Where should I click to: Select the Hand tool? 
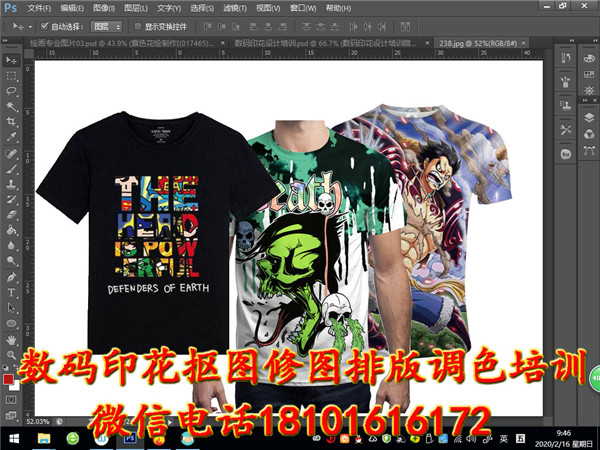(x=11, y=339)
